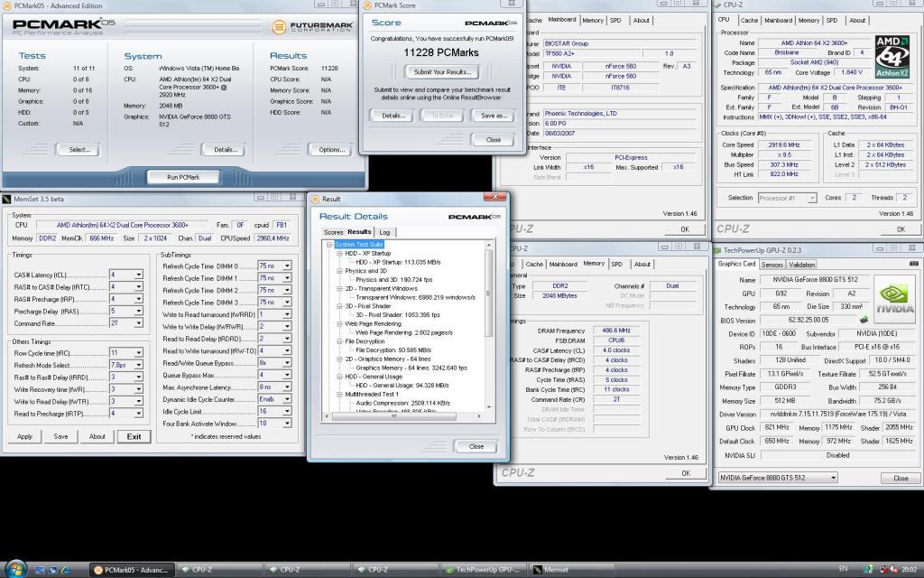This screenshot has width=924, height=578.
Task: Click Details... button under System
Action: tap(225, 149)
